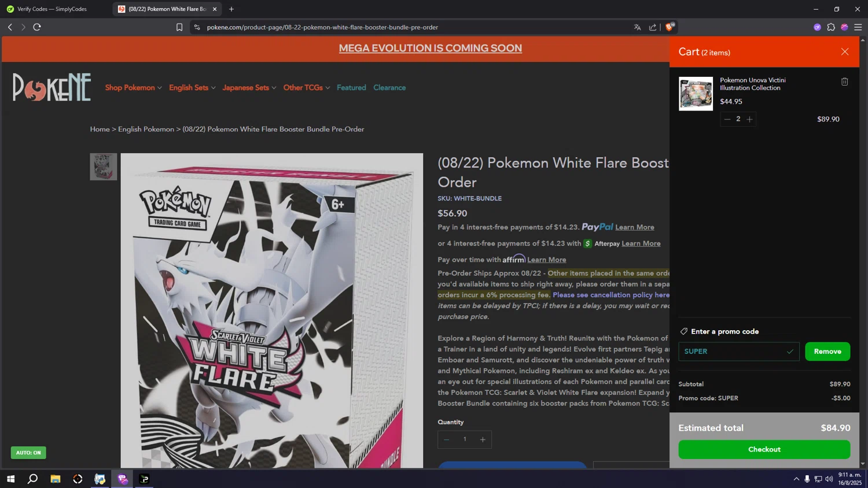The image size is (868, 488).
Task: Expand English Sets menu
Action: [x=192, y=88]
